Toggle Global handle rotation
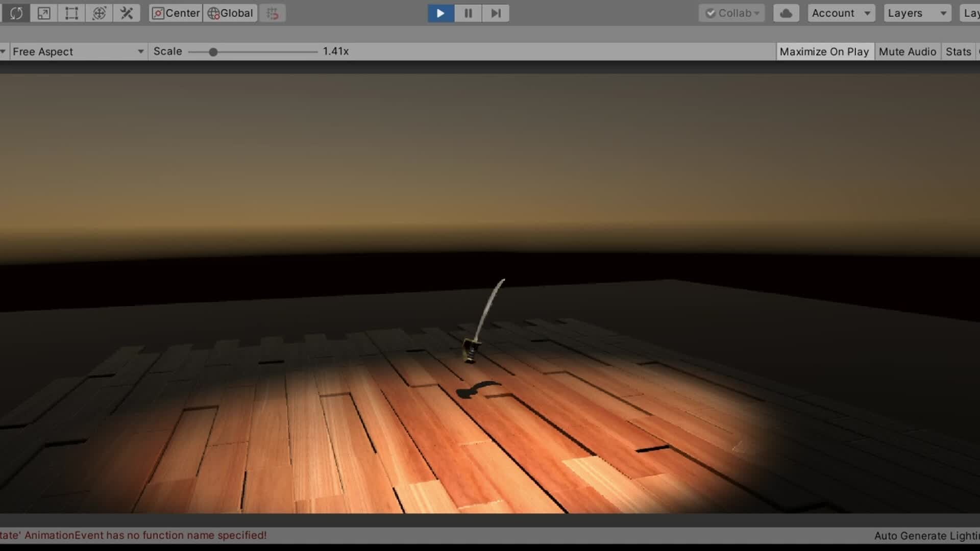980x551 pixels. 231,13
